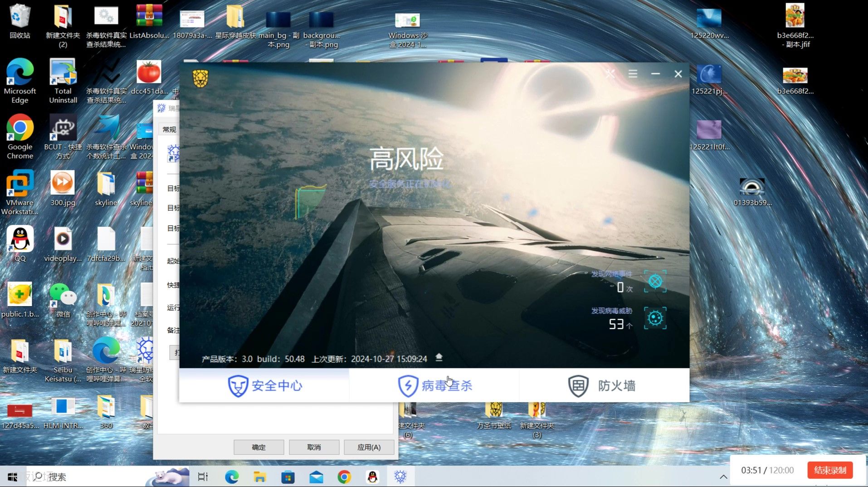Viewport: 868px width, 487px height.
Task: Click 应用(A) in the properties dialog
Action: [x=369, y=447]
